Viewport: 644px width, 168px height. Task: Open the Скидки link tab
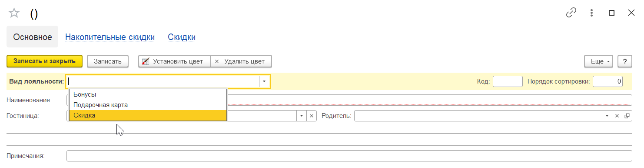click(x=182, y=37)
